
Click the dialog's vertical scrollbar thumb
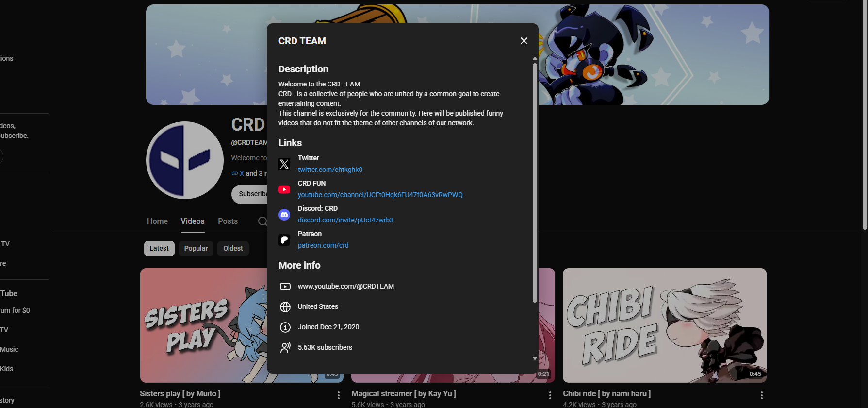(x=535, y=182)
